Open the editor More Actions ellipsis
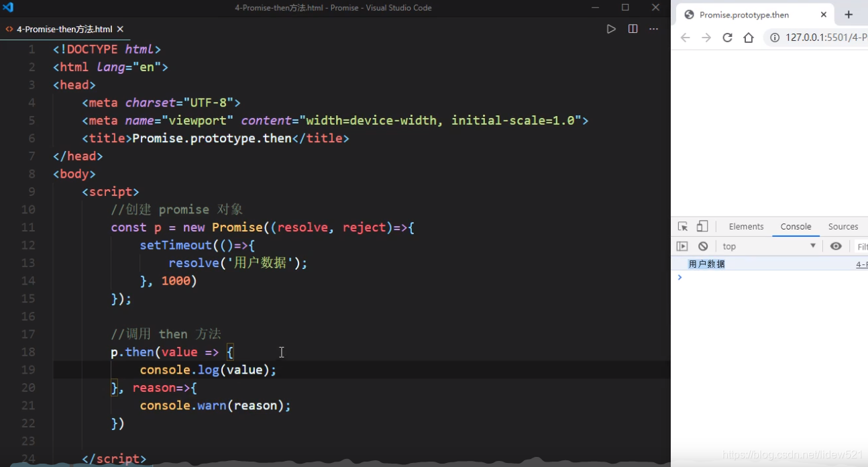This screenshot has height=467, width=868. [653, 29]
